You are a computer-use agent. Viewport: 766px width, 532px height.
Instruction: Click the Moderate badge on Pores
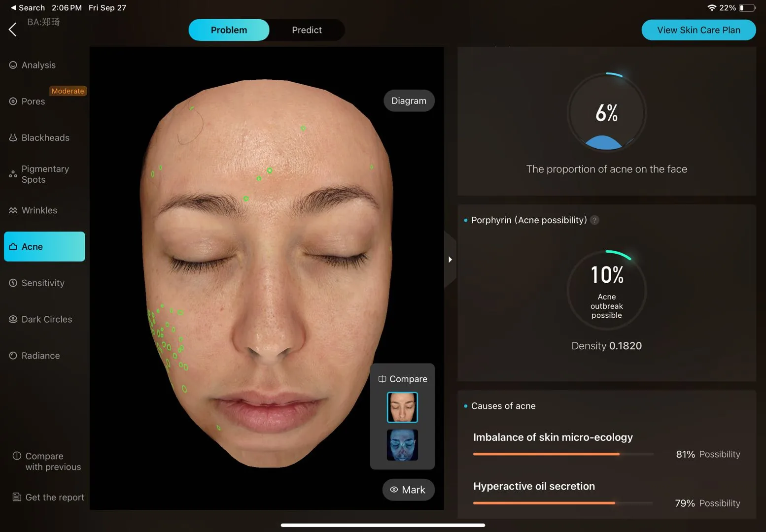(x=68, y=91)
